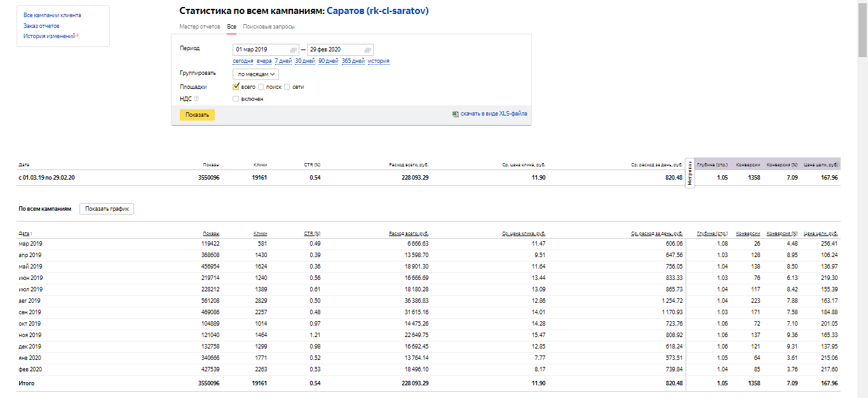Sort the monthly table by 'Показы'
Viewport: 868px width, 398px height.
pyautogui.click(x=211, y=234)
